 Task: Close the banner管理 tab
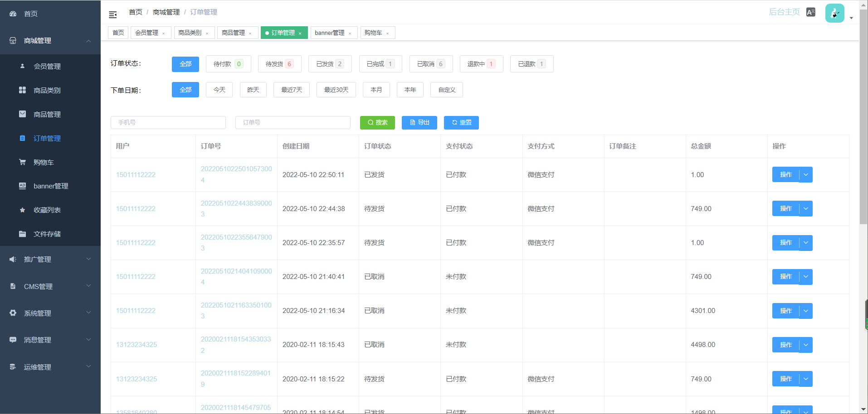(350, 33)
